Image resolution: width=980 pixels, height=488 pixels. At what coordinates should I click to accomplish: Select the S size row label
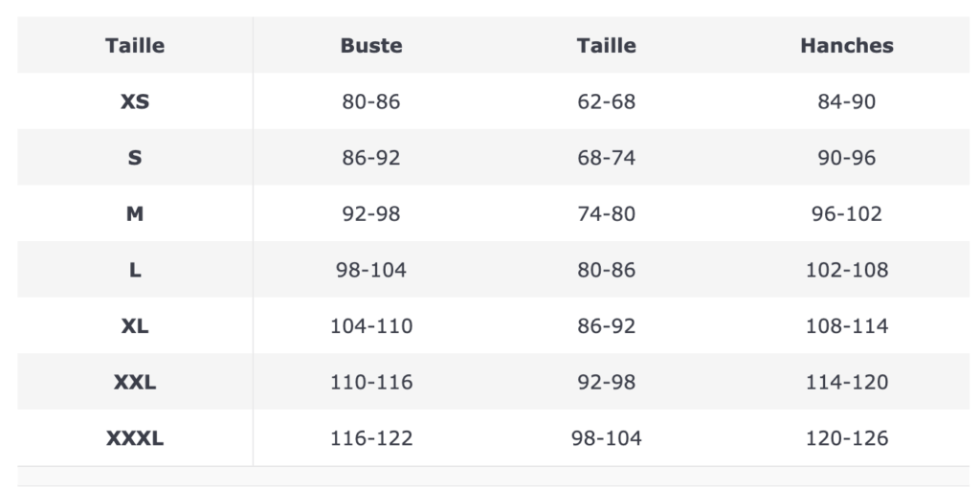click(135, 158)
